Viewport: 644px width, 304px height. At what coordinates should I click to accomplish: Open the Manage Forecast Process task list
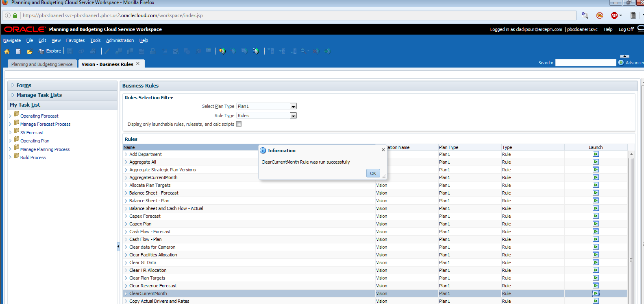(x=45, y=124)
